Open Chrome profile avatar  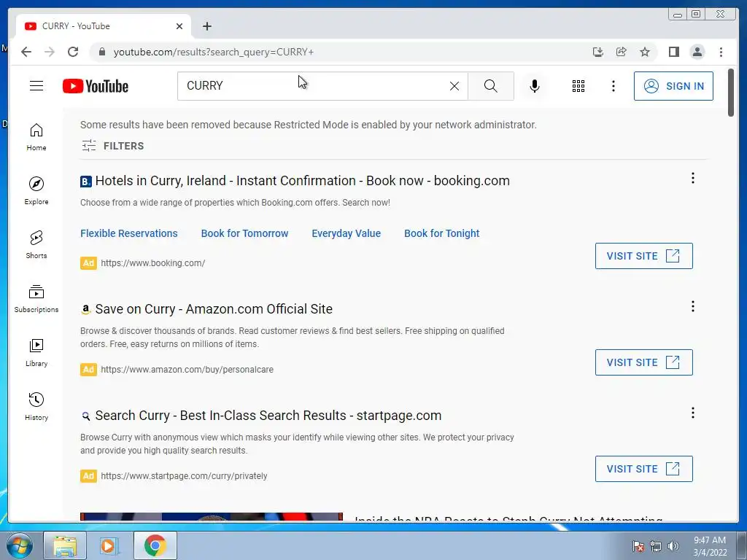(x=697, y=52)
